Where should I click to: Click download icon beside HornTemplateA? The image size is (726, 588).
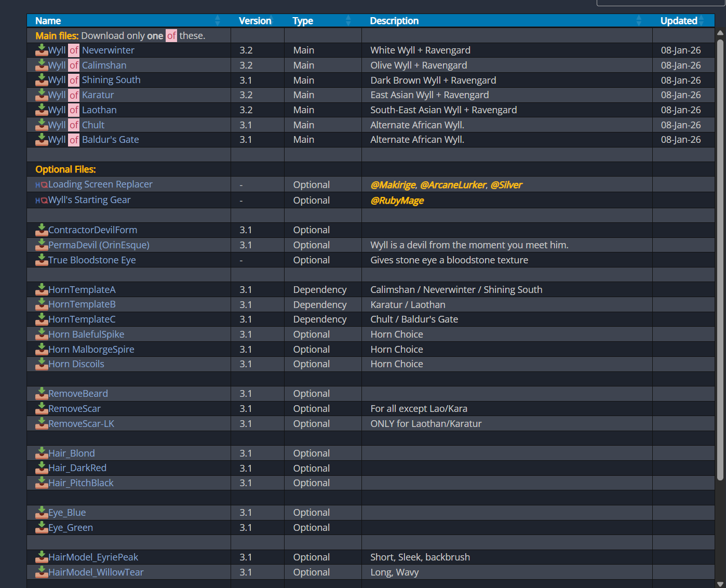click(42, 290)
